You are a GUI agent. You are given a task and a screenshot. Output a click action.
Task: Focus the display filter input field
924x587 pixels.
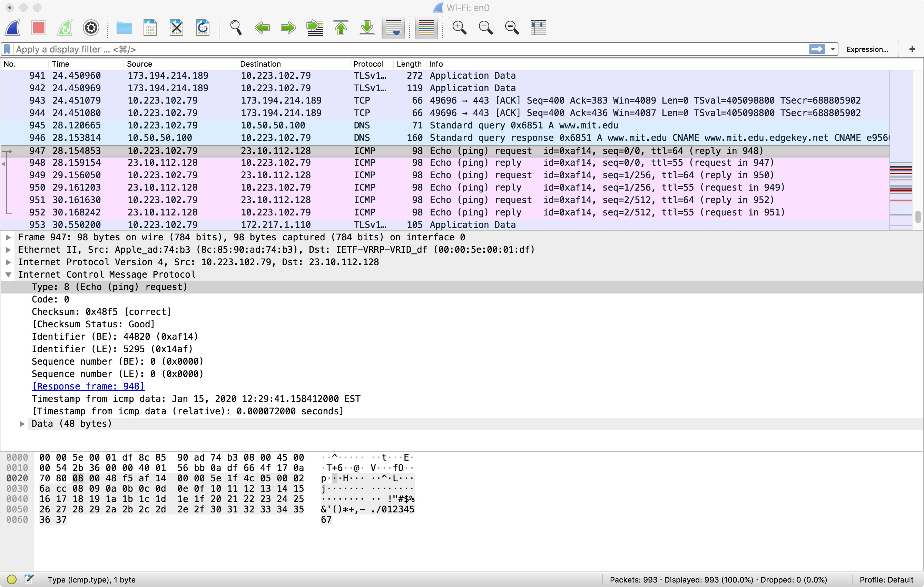pyautogui.click(x=411, y=49)
